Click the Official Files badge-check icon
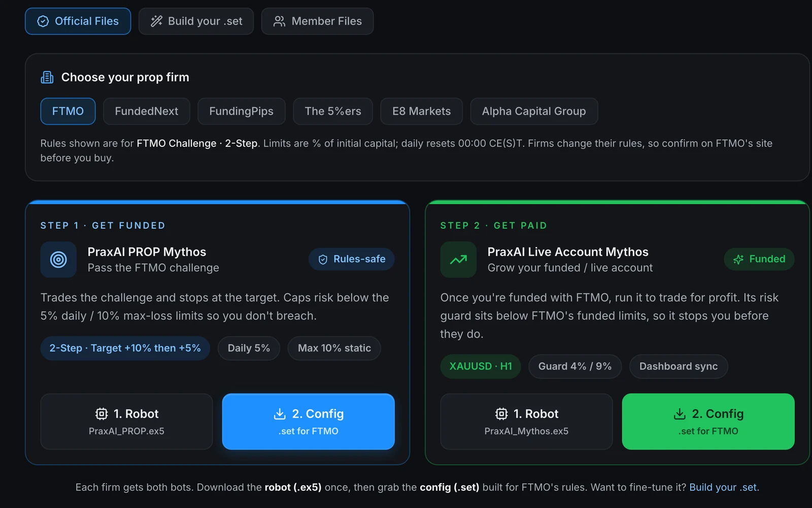Image resolution: width=812 pixels, height=508 pixels. (44, 21)
